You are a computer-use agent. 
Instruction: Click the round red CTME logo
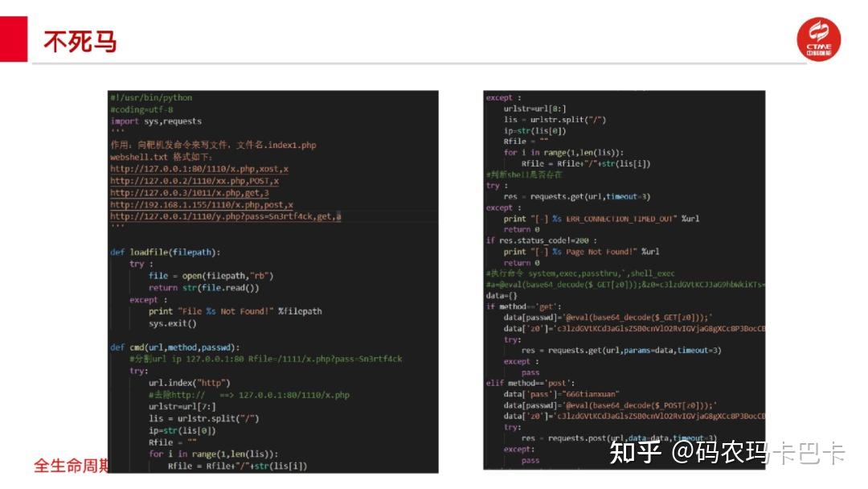(818, 39)
